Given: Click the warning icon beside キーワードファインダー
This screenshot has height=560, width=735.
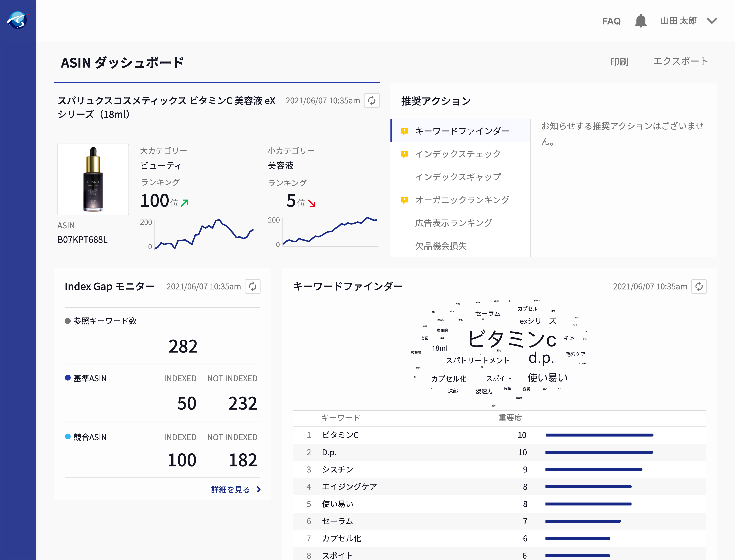Looking at the screenshot, I should [x=404, y=131].
